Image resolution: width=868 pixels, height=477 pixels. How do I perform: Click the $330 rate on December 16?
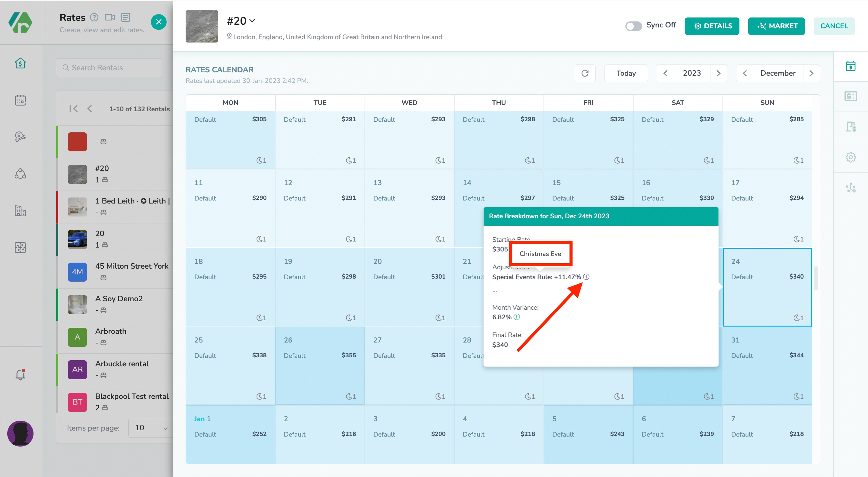[x=707, y=197]
